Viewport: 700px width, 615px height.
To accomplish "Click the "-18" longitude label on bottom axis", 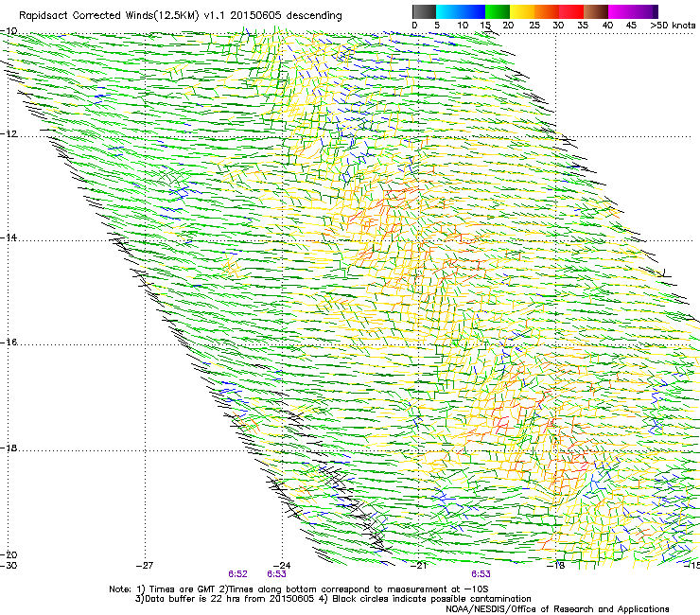I will pyautogui.click(x=556, y=566).
